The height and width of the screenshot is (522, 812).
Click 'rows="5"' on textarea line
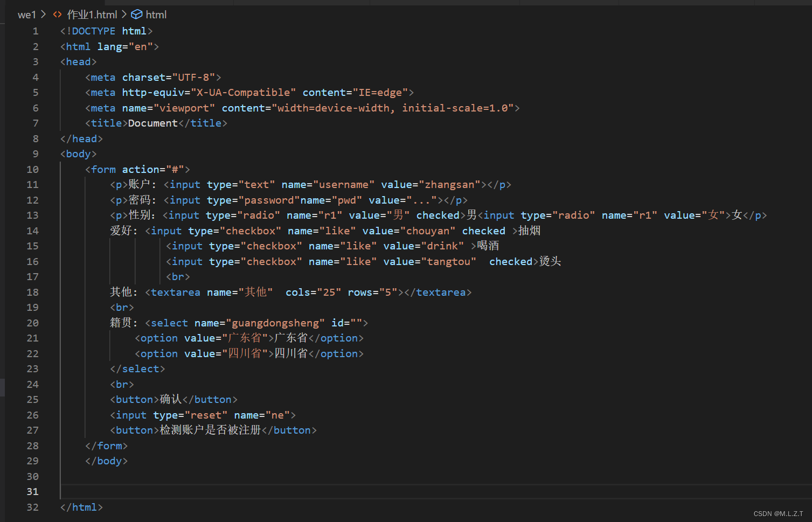tap(372, 293)
